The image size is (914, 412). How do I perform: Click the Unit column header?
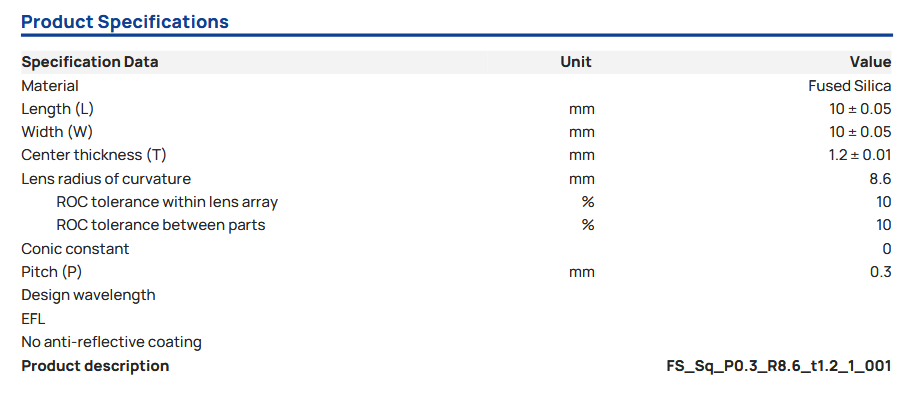pyautogui.click(x=576, y=62)
